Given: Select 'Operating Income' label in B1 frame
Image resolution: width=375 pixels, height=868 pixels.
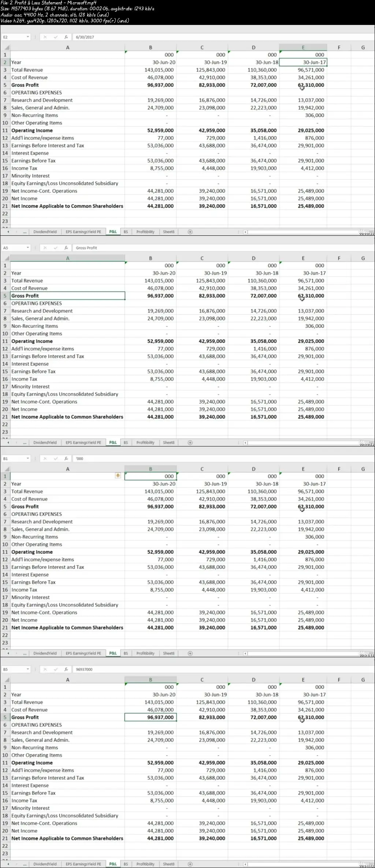Looking at the screenshot, I should coord(32,552).
